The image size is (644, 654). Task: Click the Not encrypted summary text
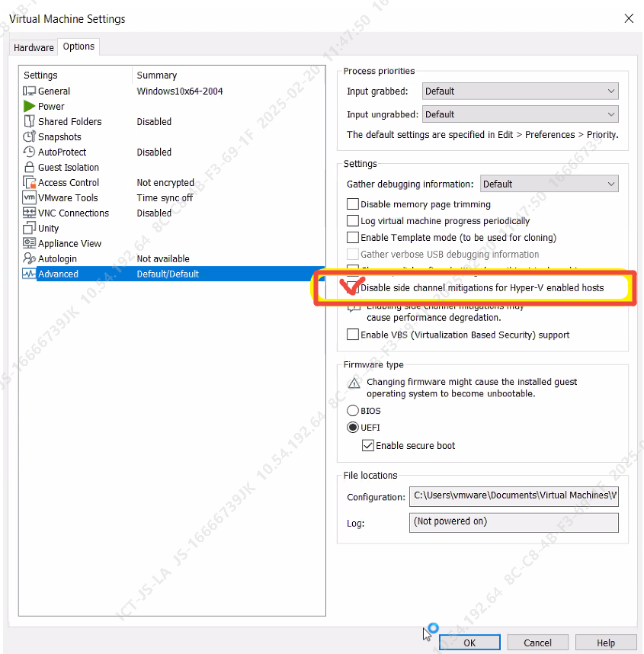click(x=165, y=183)
